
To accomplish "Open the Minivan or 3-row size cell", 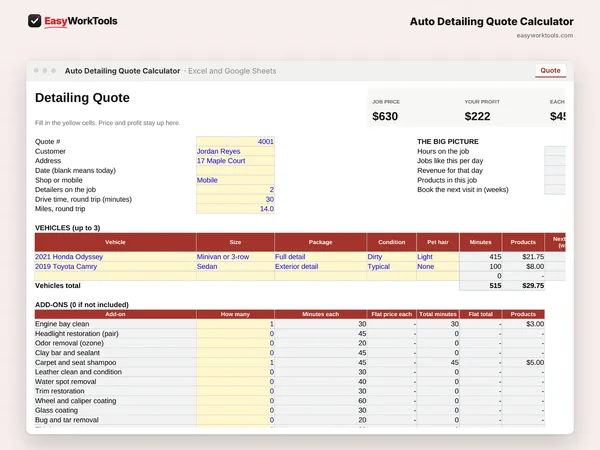I will (x=235, y=257).
